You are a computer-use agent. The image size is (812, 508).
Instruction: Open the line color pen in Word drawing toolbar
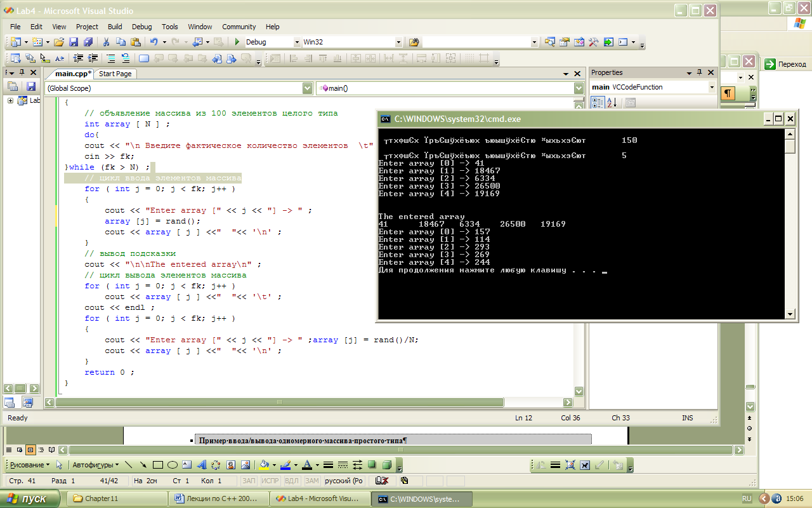pos(285,465)
